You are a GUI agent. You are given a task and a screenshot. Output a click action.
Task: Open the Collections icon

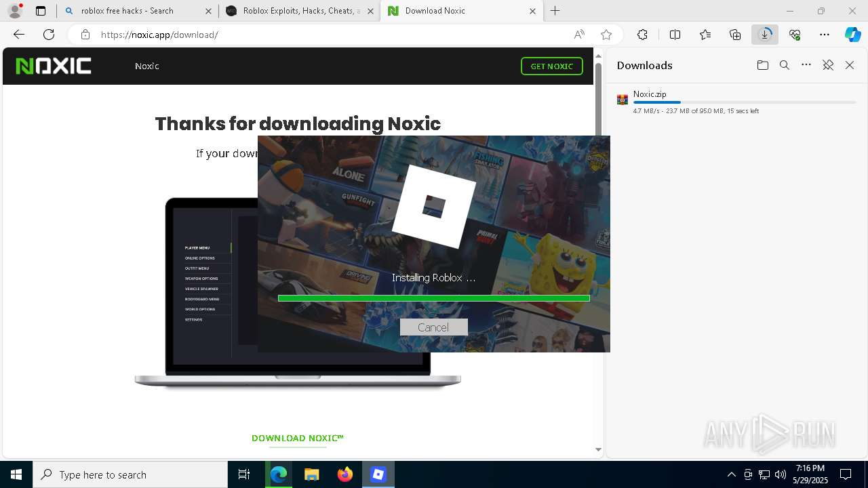tap(735, 35)
